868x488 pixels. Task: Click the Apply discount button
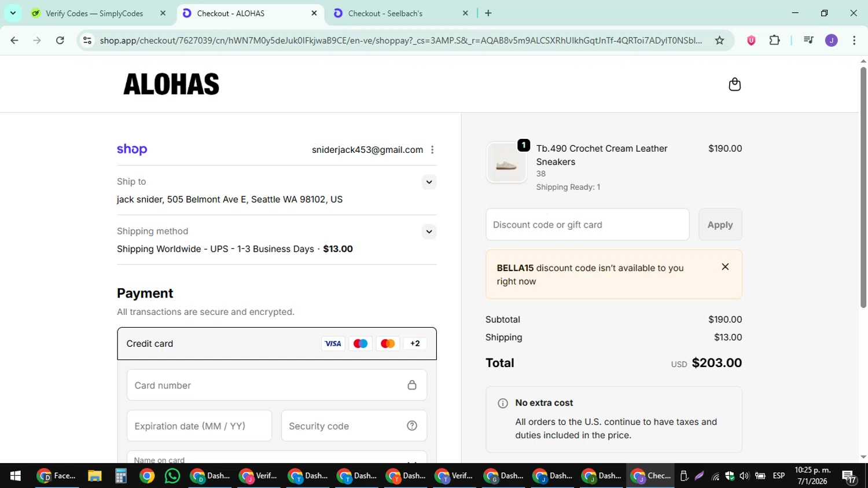click(720, 225)
